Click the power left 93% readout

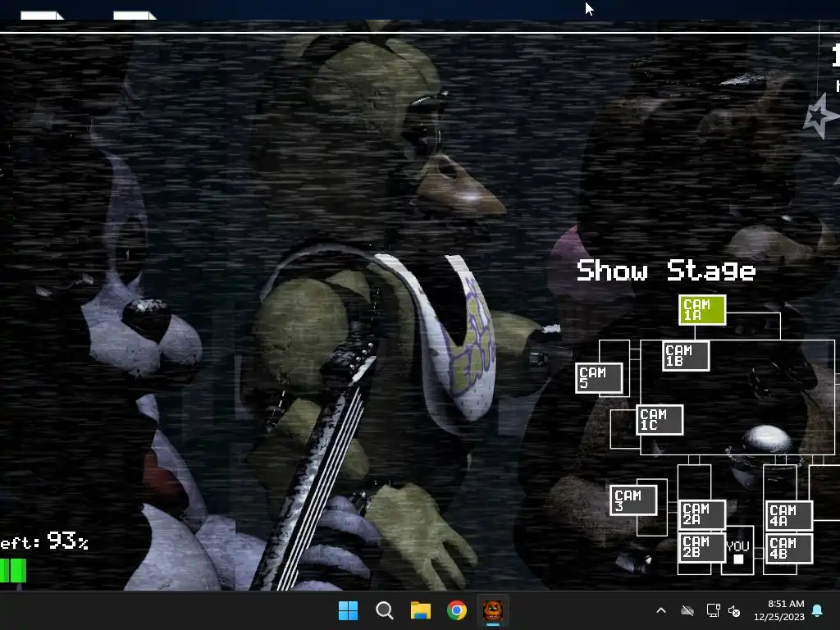coord(44,541)
